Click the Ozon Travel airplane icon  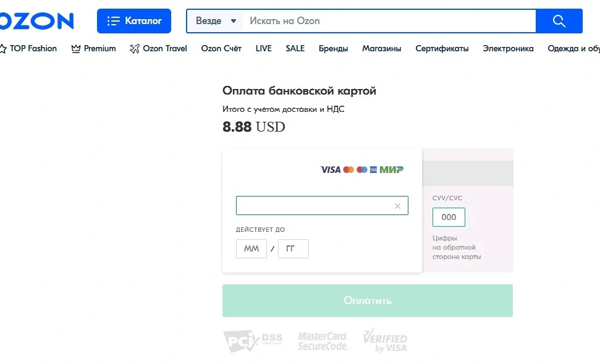click(x=135, y=49)
